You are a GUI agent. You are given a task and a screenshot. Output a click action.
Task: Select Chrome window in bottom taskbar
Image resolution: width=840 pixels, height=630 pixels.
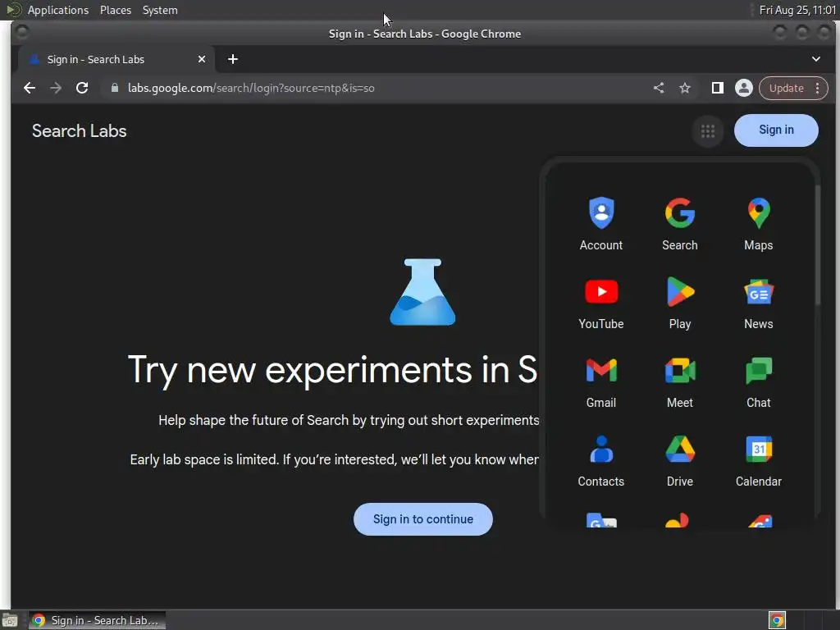(x=97, y=620)
